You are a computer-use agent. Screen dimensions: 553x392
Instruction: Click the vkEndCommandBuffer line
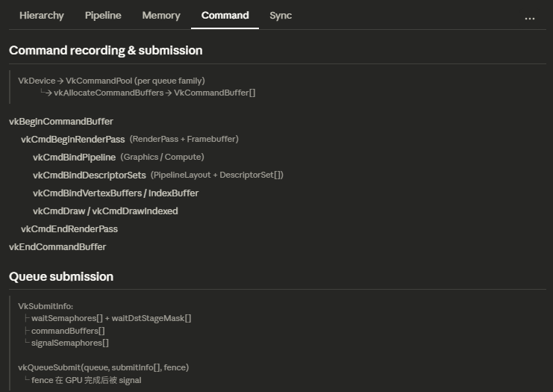tap(57, 247)
